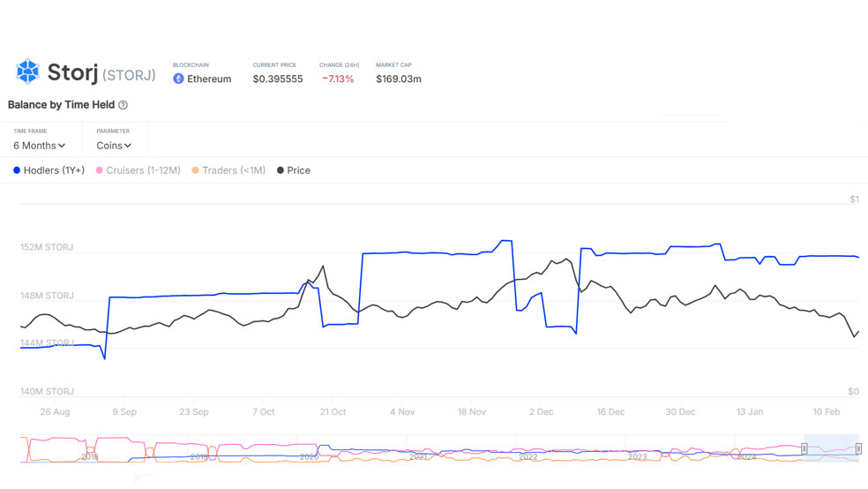Click the 148M STORJ axis label

[x=47, y=296]
